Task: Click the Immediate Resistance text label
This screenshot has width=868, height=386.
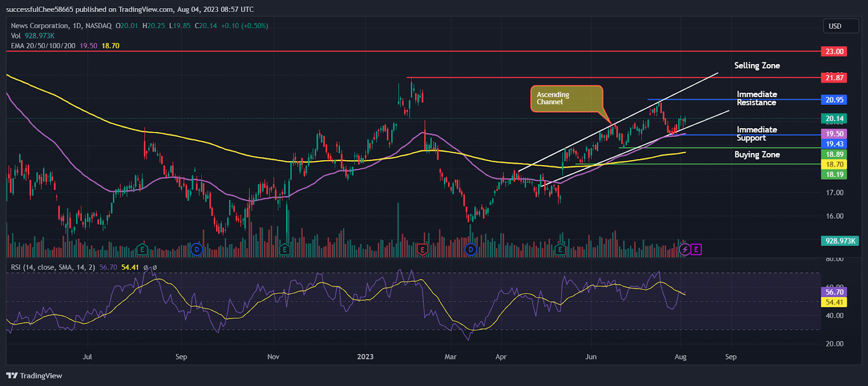Action: coord(757,98)
